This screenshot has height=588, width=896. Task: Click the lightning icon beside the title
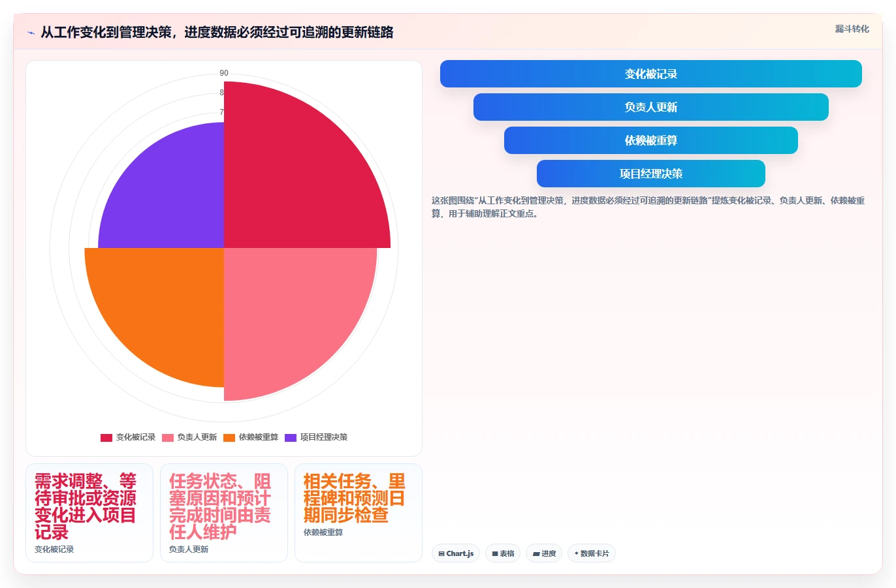tap(31, 33)
